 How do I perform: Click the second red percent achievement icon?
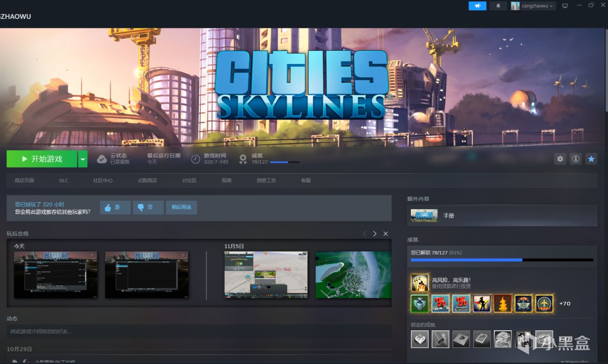coord(461,303)
